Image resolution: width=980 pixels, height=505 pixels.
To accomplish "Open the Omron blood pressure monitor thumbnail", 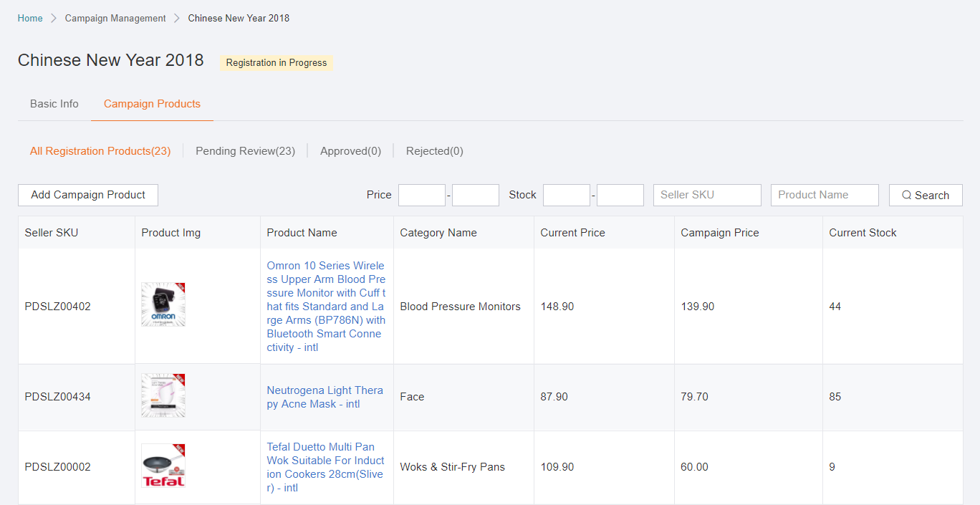I will 163,304.
